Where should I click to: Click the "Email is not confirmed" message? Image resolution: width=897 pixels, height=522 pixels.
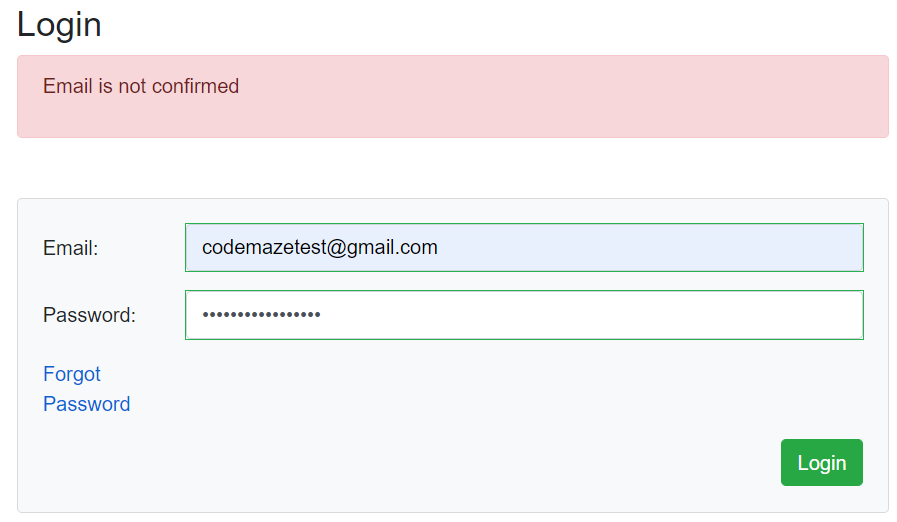click(x=141, y=87)
